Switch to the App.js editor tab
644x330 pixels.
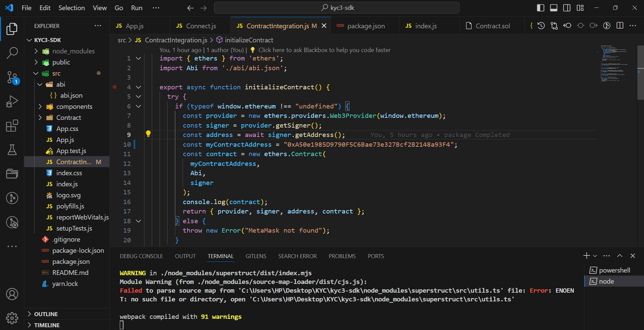140,26
